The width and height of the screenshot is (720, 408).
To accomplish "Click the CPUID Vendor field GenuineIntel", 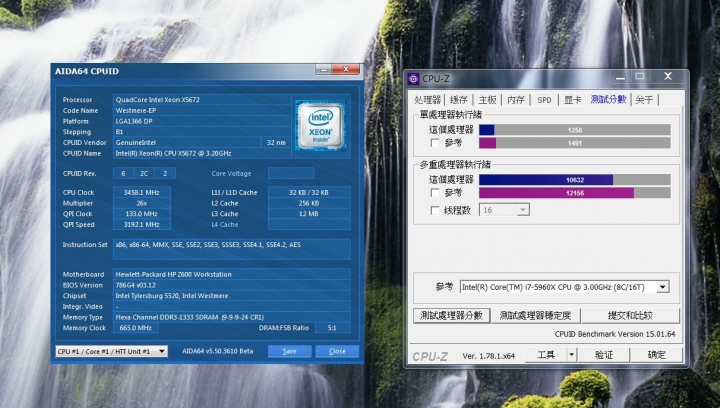I will coord(186,143).
